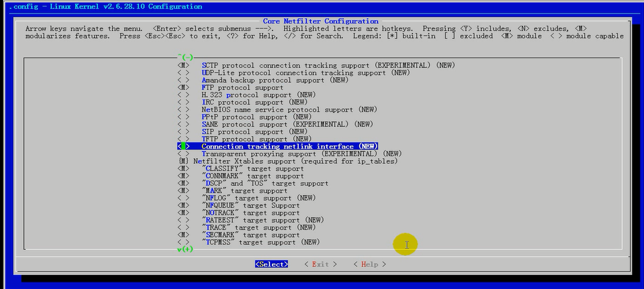Viewport: 644px width, 289px height.
Task: Click the .config Linux Kernel title text
Action: point(106,7)
